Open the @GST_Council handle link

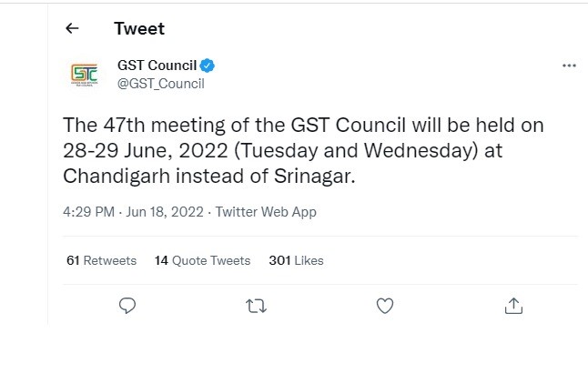pos(161,84)
